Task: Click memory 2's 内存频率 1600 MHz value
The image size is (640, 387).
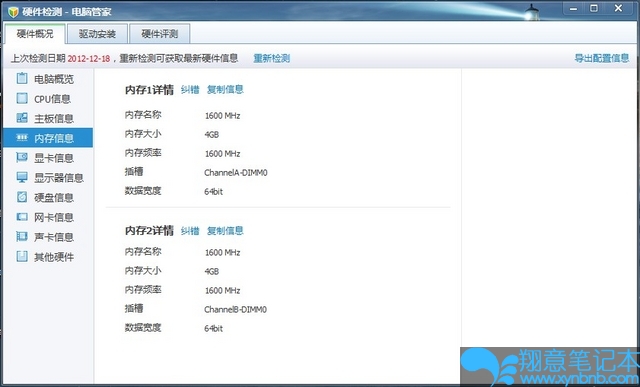Action: [x=222, y=290]
